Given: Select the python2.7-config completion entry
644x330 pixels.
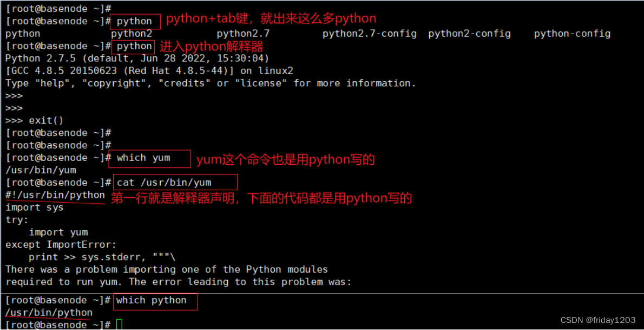Looking at the screenshot, I should 369,33.
